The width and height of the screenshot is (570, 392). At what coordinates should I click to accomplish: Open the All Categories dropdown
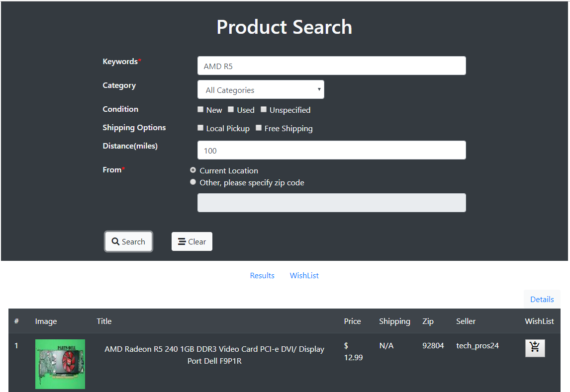pyautogui.click(x=261, y=89)
